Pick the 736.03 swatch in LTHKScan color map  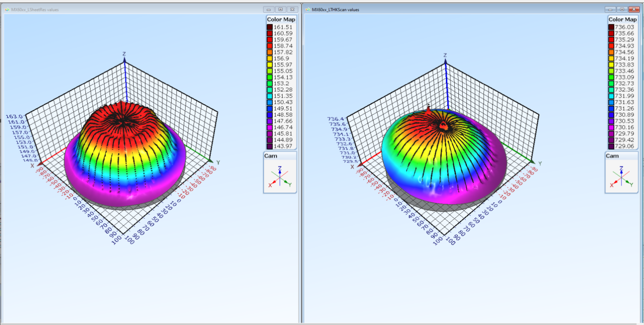tap(611, 27)
